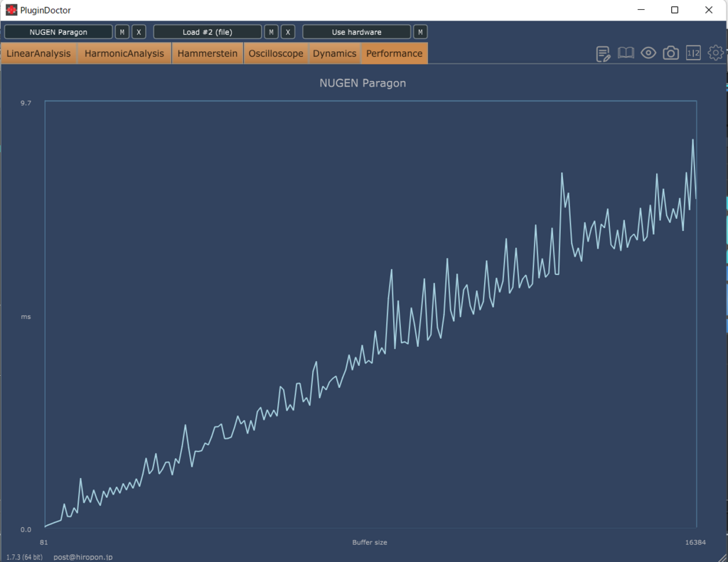Open the manual book icon
The width and height of the screenshot is (728, 562).
click(626, 53)
